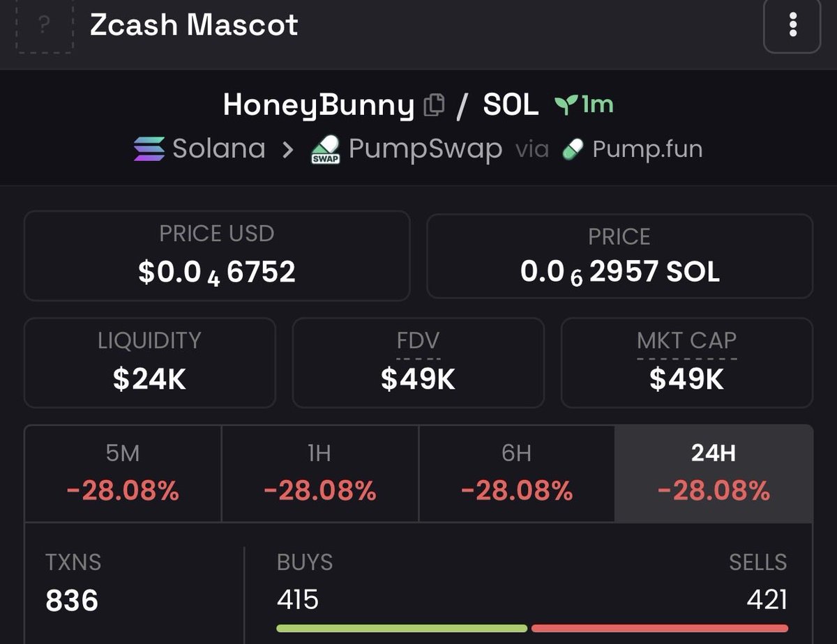837x644 pixels.
Task: Select the 5M timeframe tab
Action: [x=123, y=474]
